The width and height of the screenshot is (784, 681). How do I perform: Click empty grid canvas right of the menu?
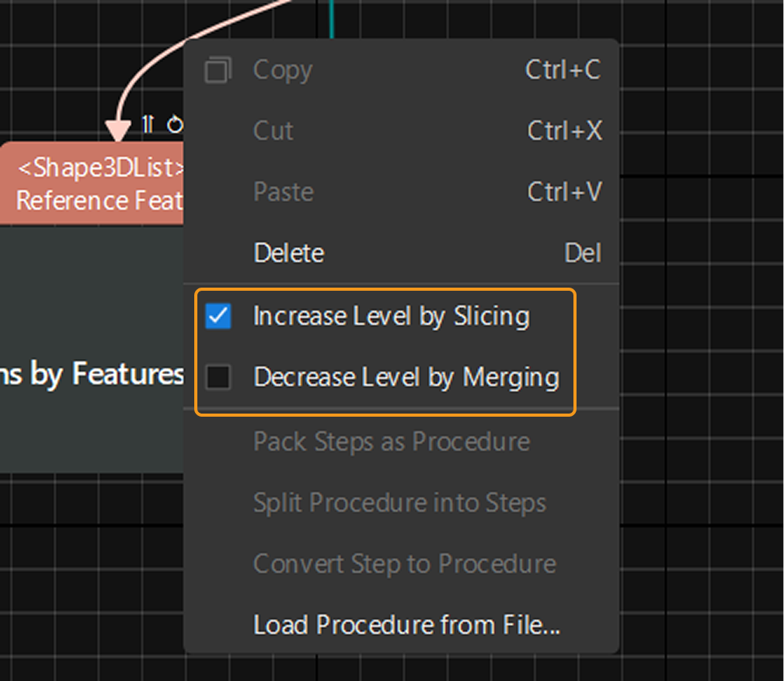pos(699,350)
